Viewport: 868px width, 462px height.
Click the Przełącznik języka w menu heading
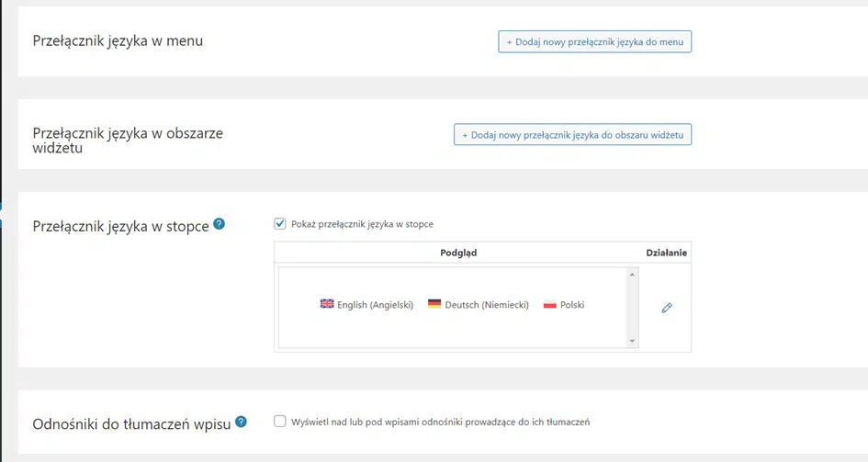click(x=118, y=41)
